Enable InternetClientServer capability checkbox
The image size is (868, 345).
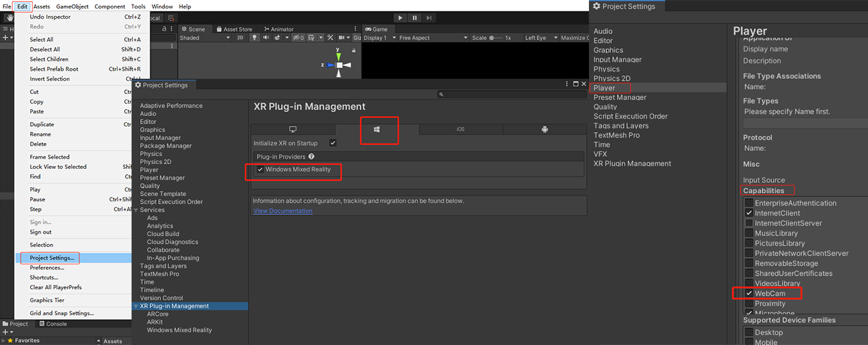click(749, 223)
